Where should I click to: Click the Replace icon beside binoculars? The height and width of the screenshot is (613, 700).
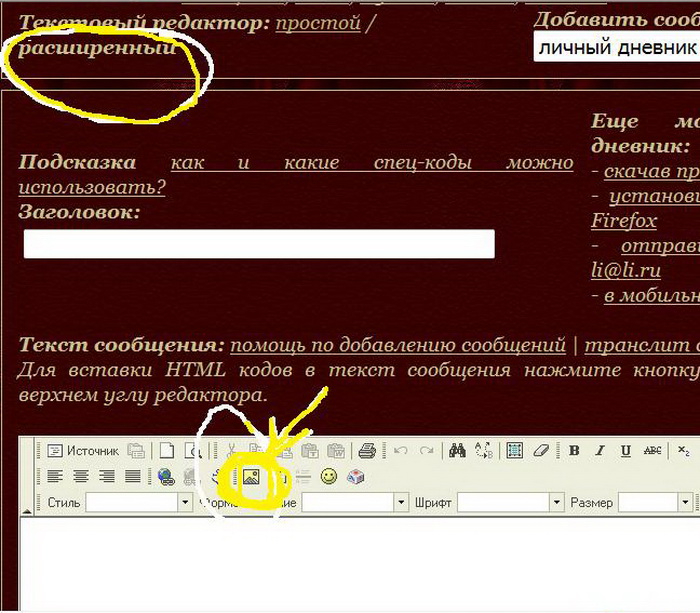click(x=483, y=451)
